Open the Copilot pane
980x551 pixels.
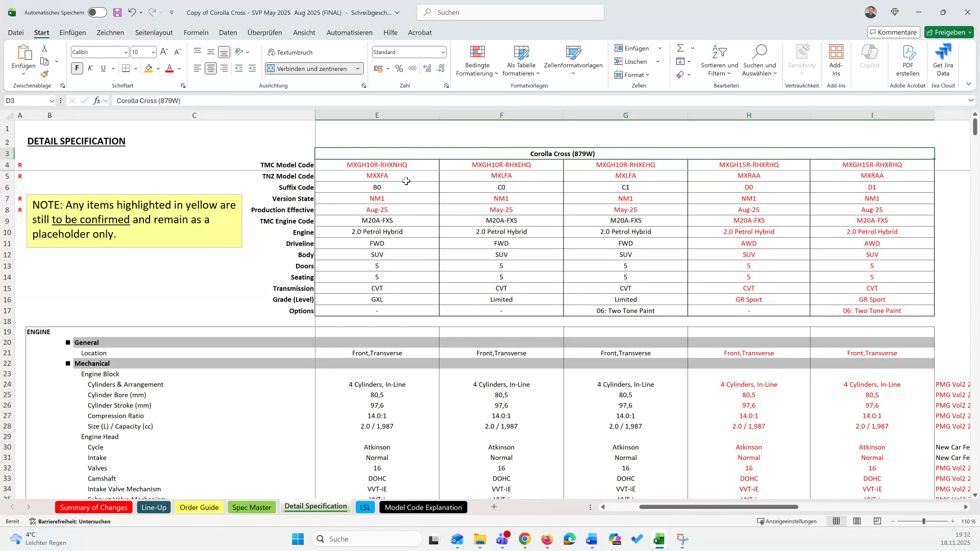[x=869, y=56]
